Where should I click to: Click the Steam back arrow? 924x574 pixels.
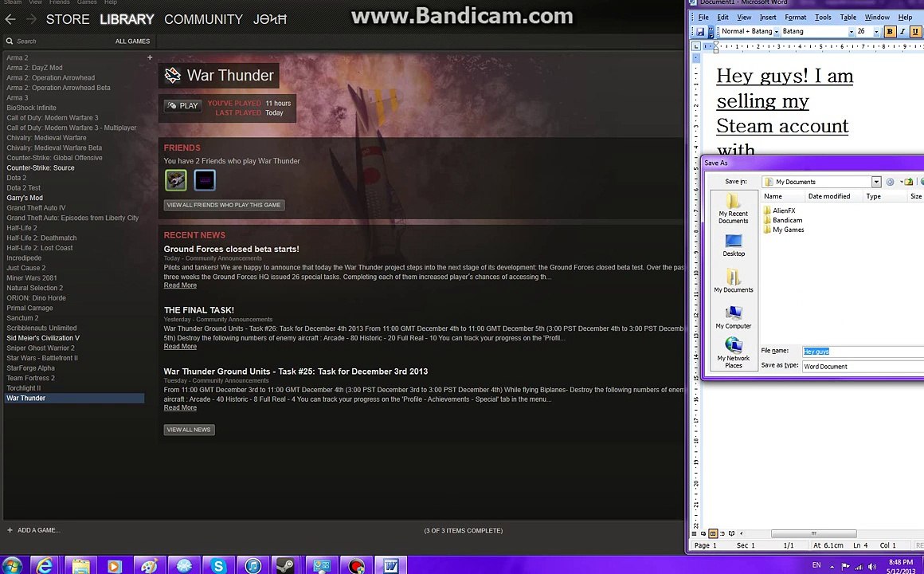(x=10, y=19)
